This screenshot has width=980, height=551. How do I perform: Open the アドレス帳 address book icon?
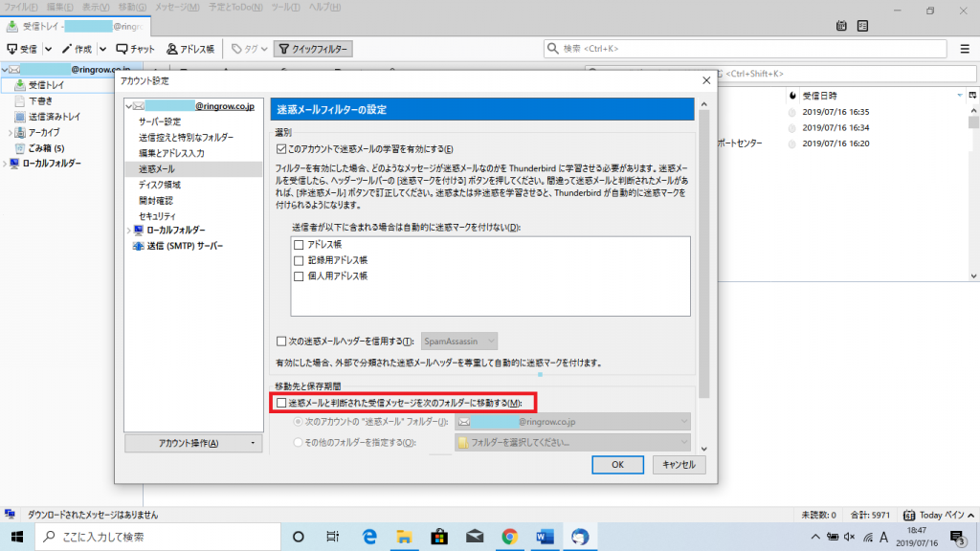(189, 48)
